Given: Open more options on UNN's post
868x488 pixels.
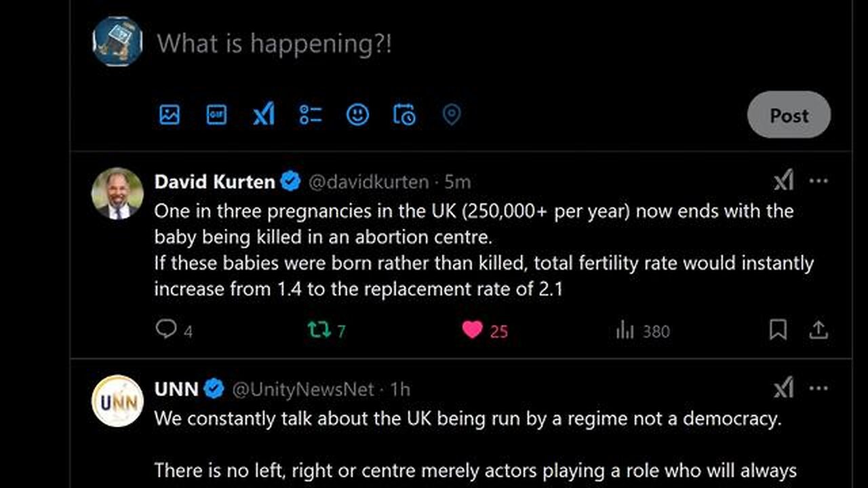Looking at the screenshot, I should (818, 388).
